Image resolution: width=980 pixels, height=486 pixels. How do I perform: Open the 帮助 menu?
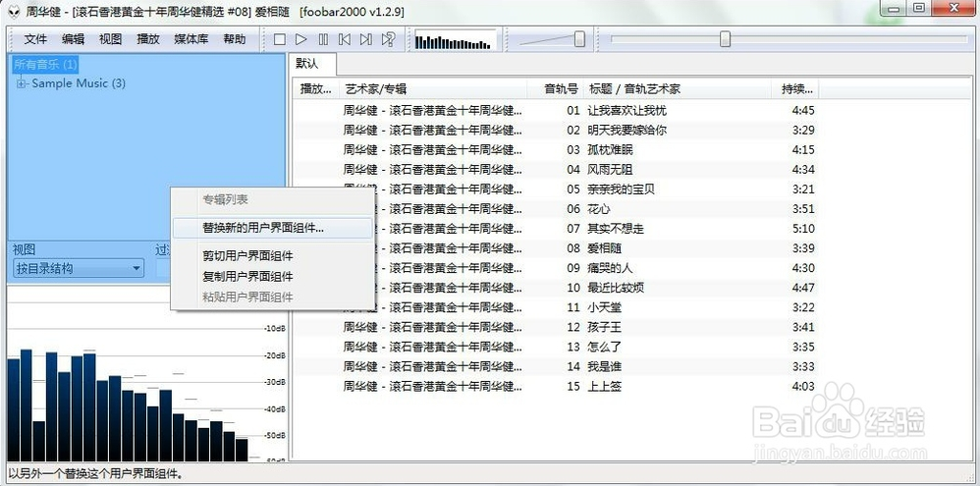(x=235, y=39)
